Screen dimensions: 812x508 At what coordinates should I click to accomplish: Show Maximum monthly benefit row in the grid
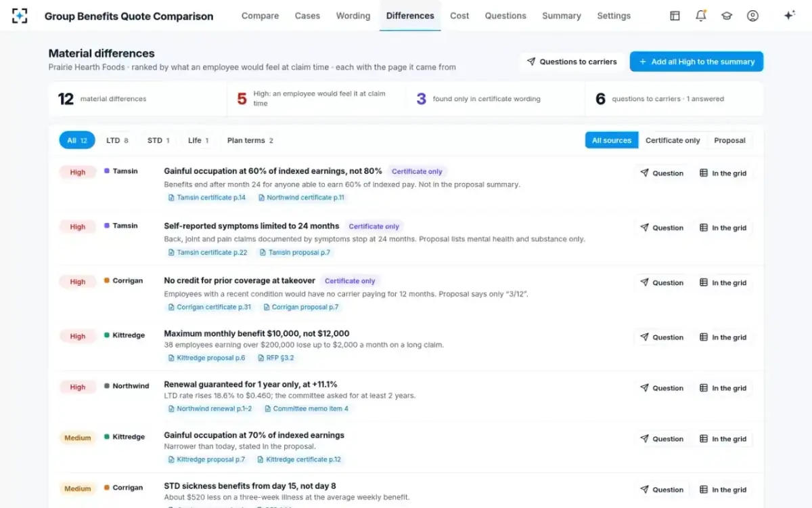723,337
